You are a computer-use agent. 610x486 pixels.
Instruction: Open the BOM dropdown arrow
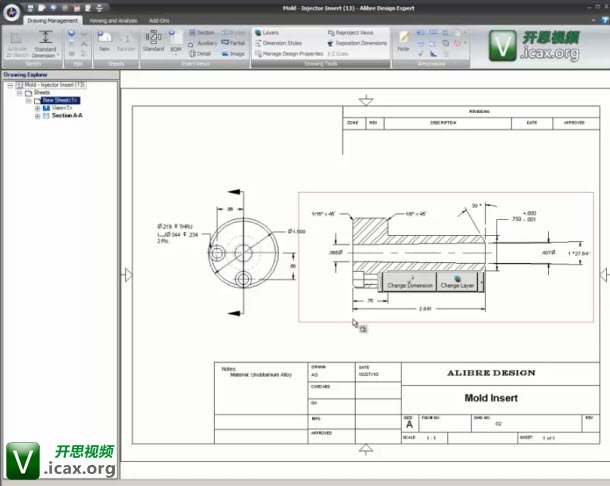pos(176,55)
